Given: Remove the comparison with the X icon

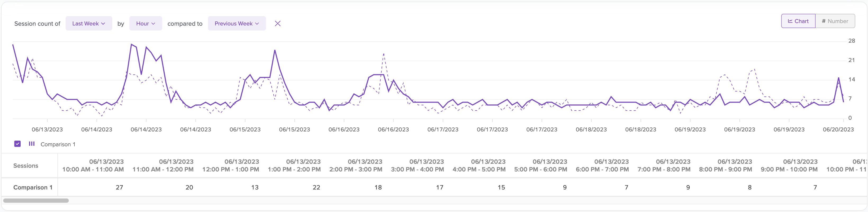Looking at the screenshot, I should coord(277,24).
